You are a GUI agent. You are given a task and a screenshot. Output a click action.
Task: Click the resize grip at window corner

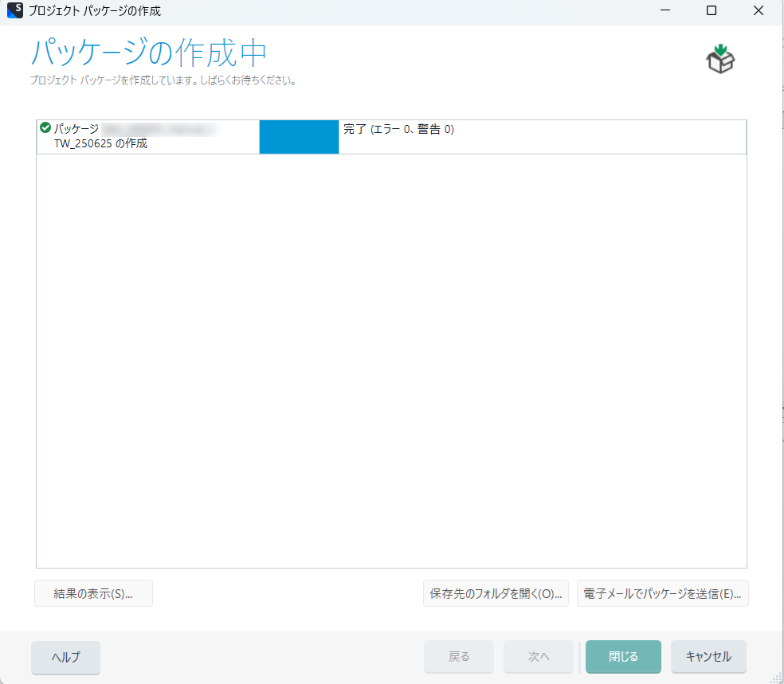(777, 677)
